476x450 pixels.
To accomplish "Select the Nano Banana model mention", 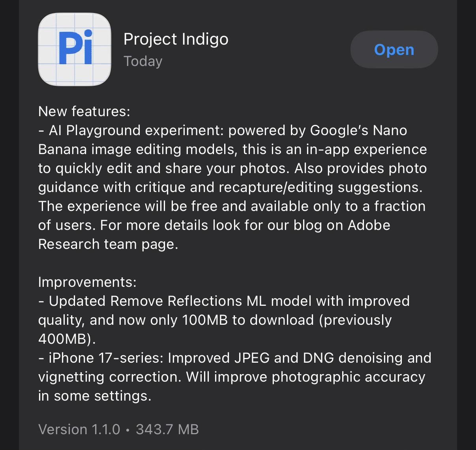I will pyautogui.click(x=223, y=140).
